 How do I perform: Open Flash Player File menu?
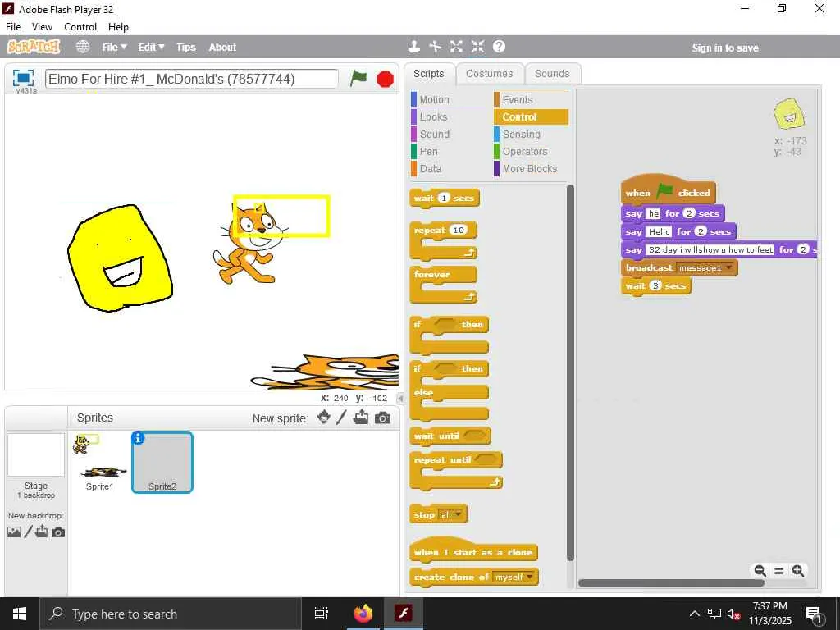(x=13, y=27)
